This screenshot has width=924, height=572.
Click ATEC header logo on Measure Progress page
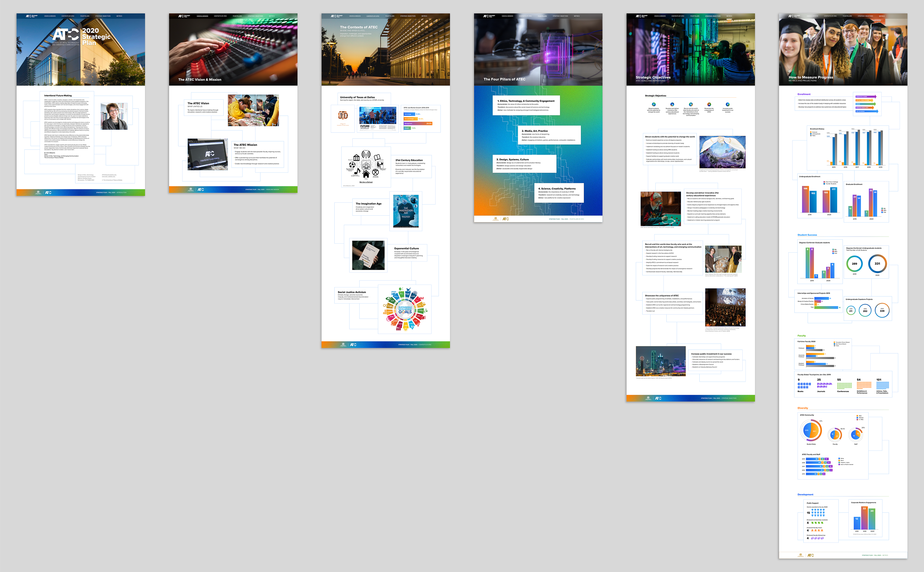tap(794, 16)
